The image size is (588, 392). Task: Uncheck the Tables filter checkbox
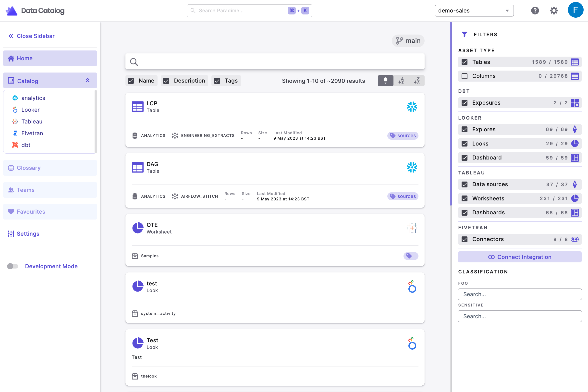pyautogui.click(x=464, y=62)
